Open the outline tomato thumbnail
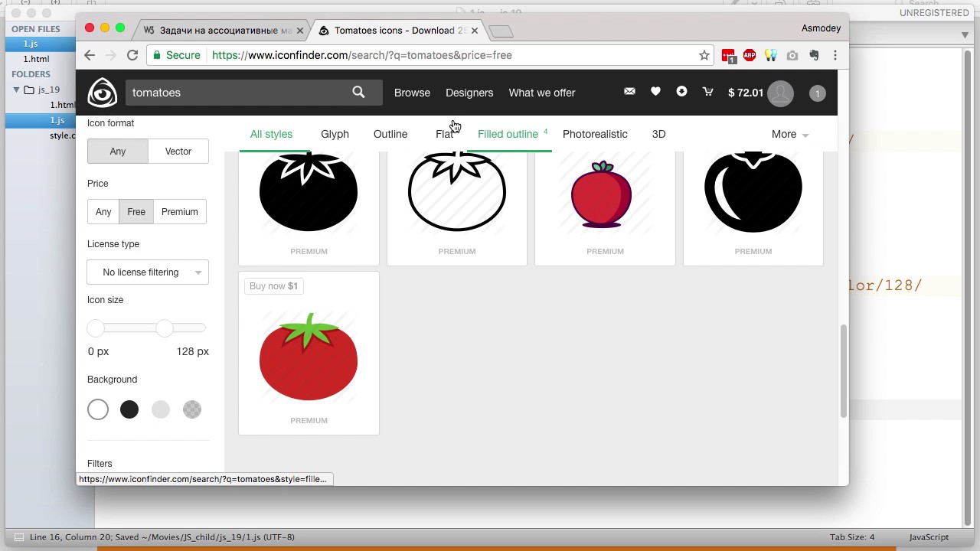This screenshot has width=980, height=551. [457, 191]
